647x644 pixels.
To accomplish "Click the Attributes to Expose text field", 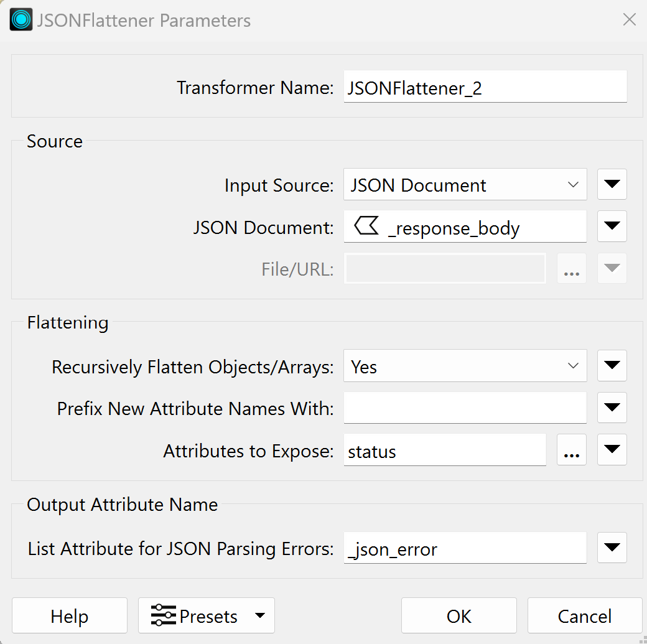I will tap(444, 450).
